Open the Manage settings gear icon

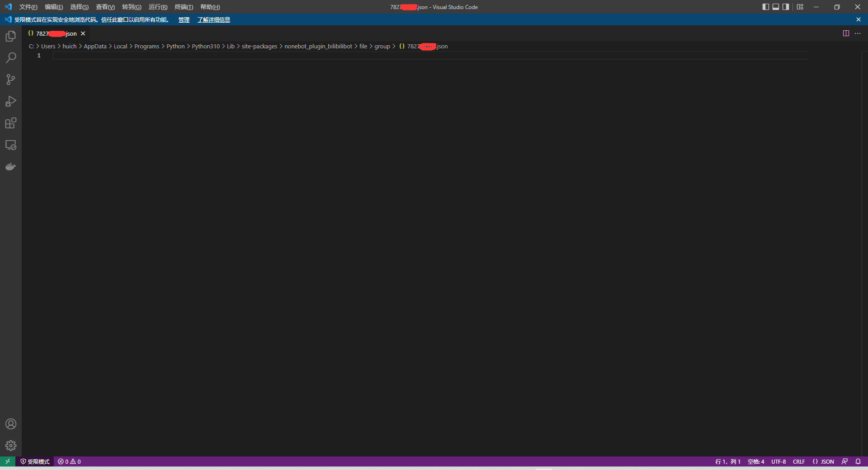(10, 446)
